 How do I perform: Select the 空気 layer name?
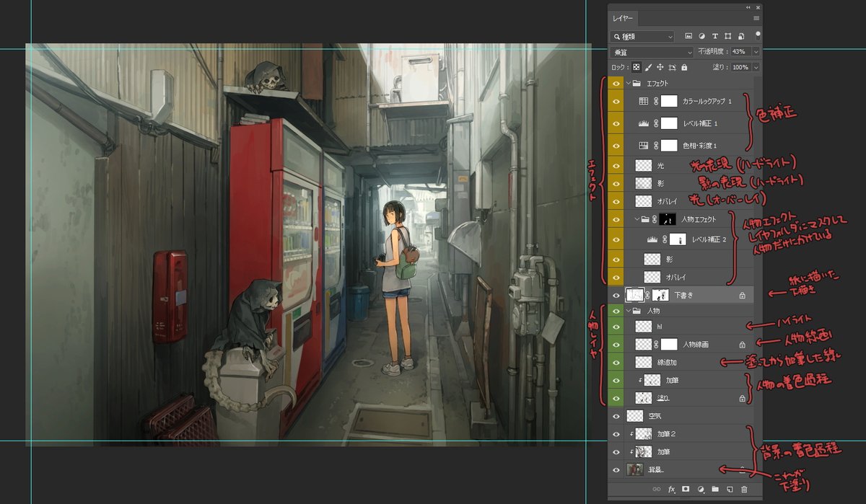[x=655, y=416]
